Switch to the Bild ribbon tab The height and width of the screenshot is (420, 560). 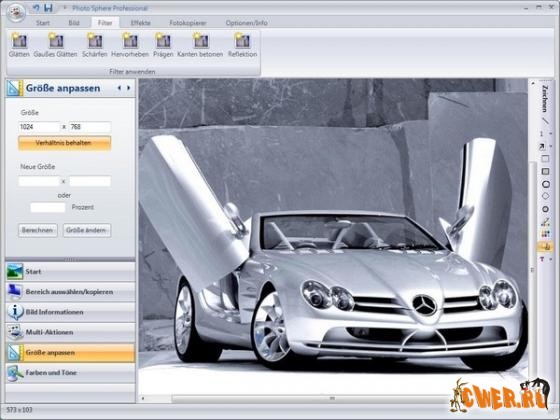pyautogui.click(x=74, y=23)
